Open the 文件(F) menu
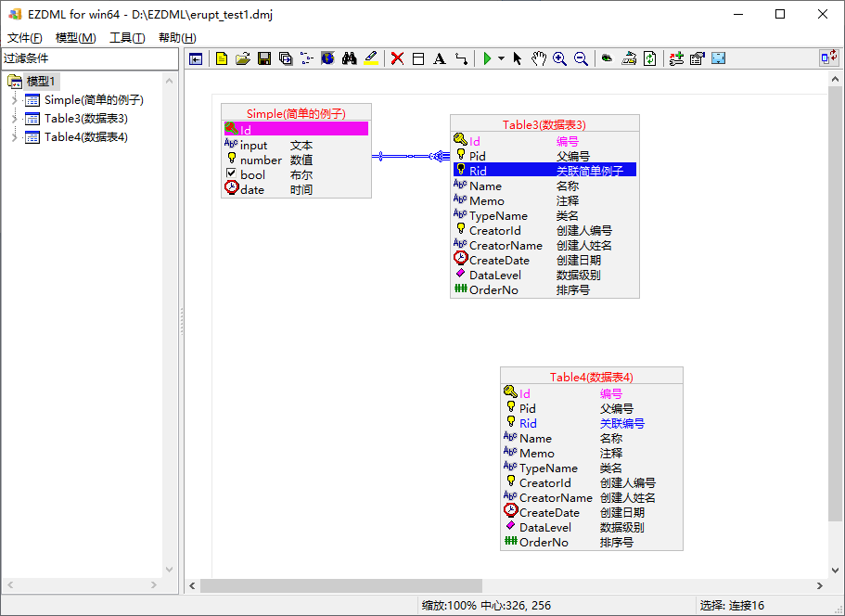This screenshot has width=845, height=616. (25, 38)
